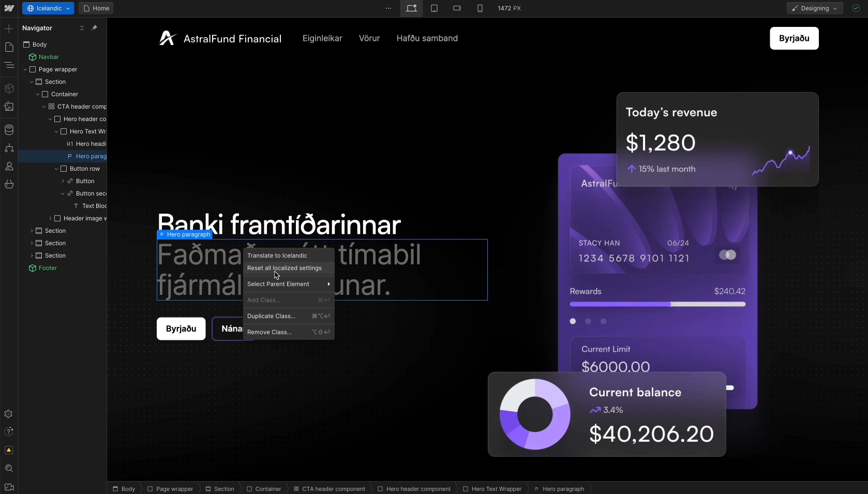
Task: Collapse the Page wrapper tree node
Action: point(25,69)
